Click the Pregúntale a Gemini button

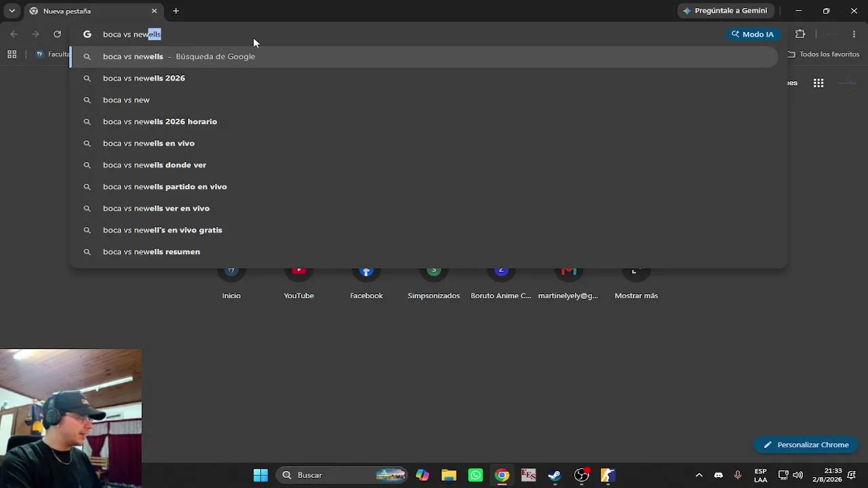(x=725, y=11)
